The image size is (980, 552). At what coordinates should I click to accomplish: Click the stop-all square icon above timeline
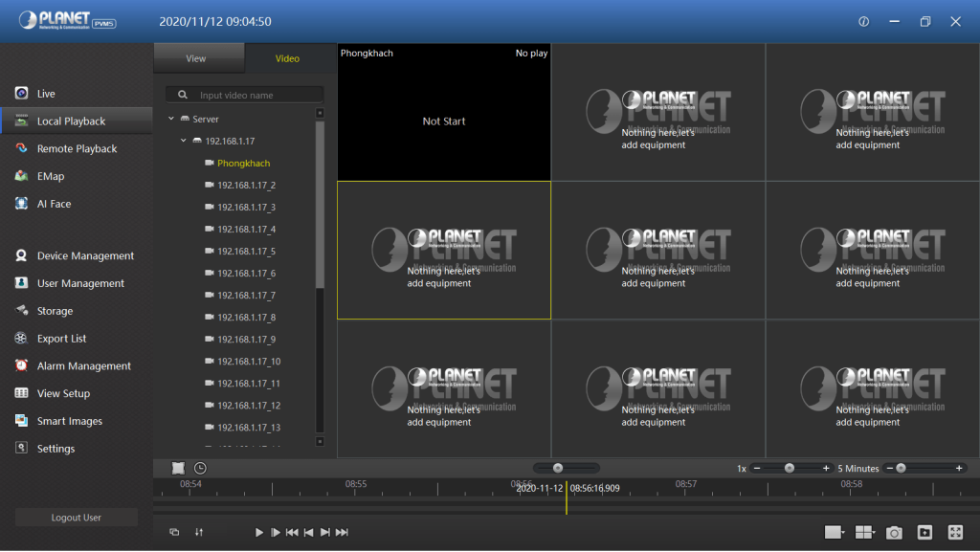[178, 468]
